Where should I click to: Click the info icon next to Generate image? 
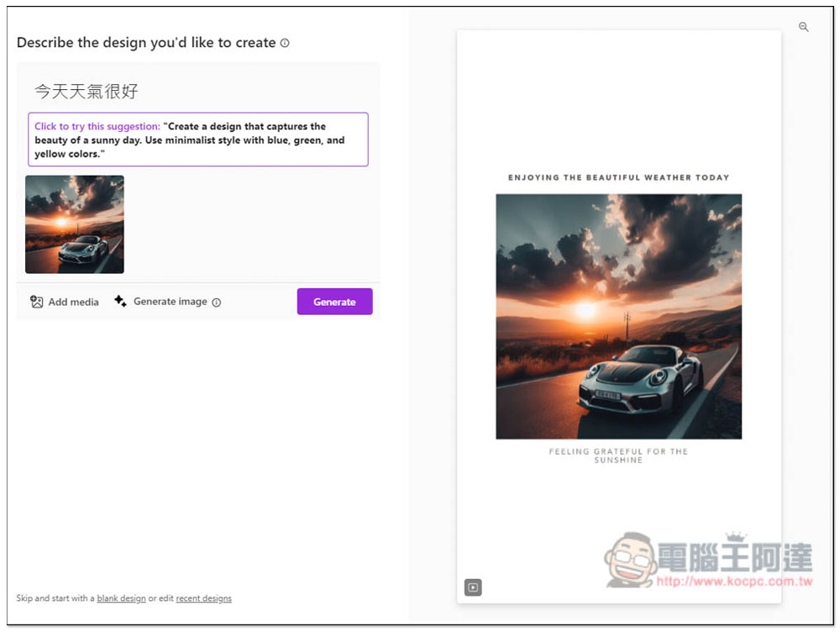pyautogui.click(x=217, y=303)
